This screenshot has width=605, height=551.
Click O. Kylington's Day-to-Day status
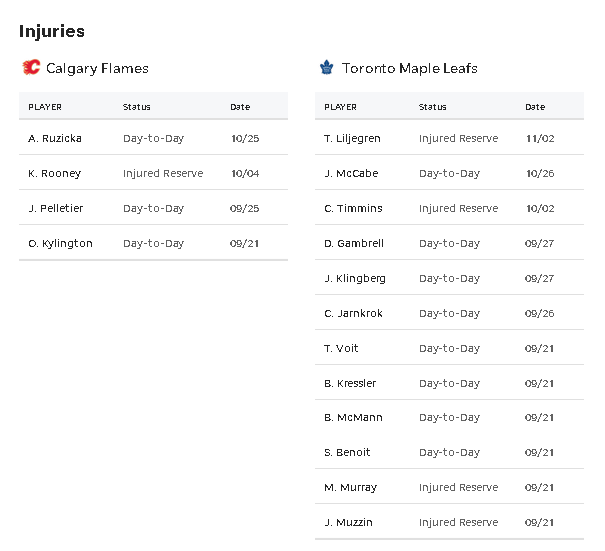coord(154,244)
